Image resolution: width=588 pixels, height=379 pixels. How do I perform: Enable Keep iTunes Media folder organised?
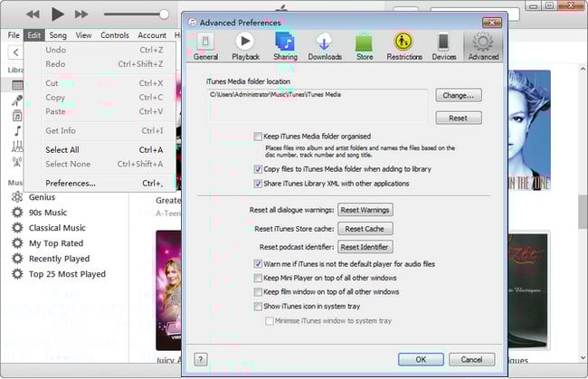(x=258, y=137)
